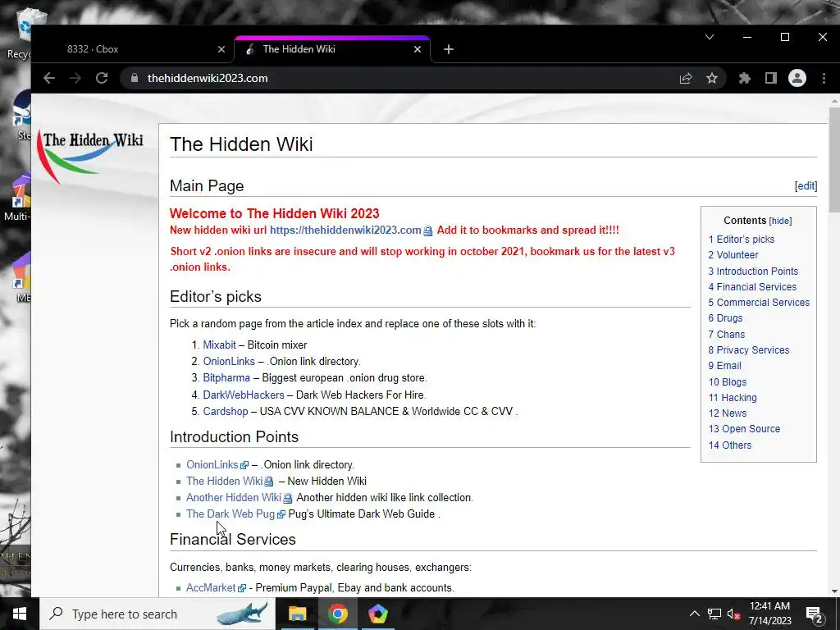Open Another Hidden Wiki link
Screen dimensions: 840x630
[x=234, y=498]
